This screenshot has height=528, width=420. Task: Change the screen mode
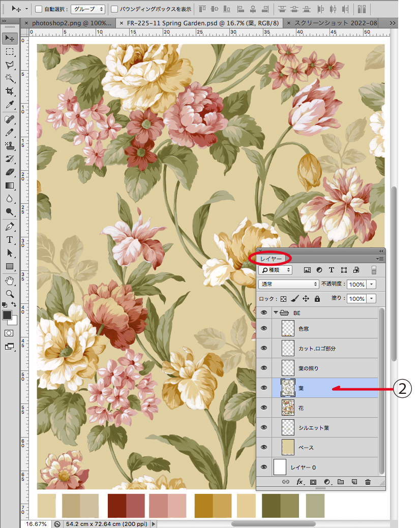pyautogui.click(x=9, y=346)
